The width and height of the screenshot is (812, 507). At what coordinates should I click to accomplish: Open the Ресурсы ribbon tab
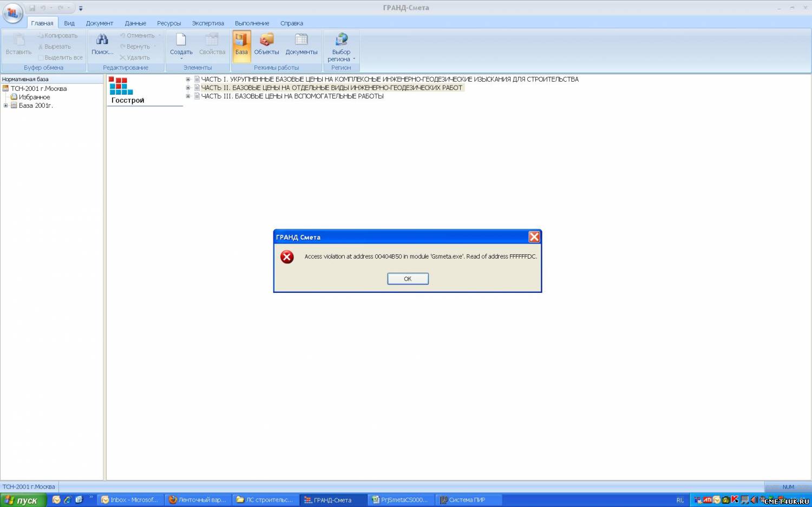(x=169, y=23)
